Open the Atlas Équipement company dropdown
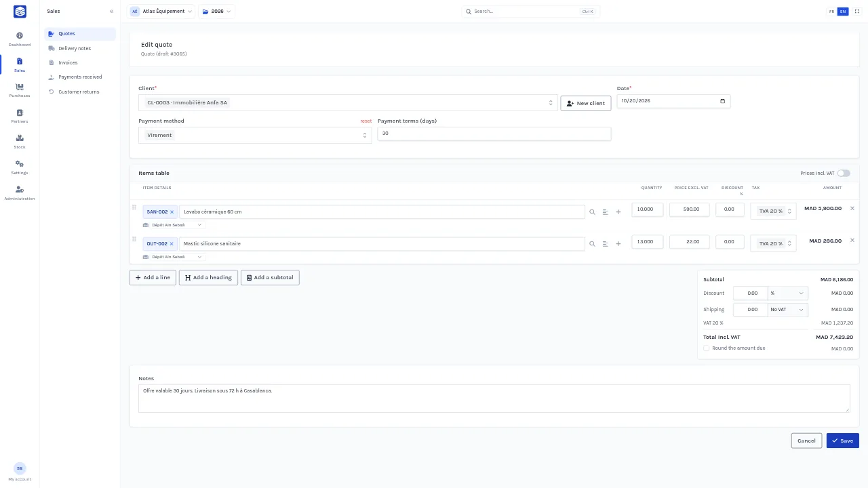 click(x=161, y=12)
